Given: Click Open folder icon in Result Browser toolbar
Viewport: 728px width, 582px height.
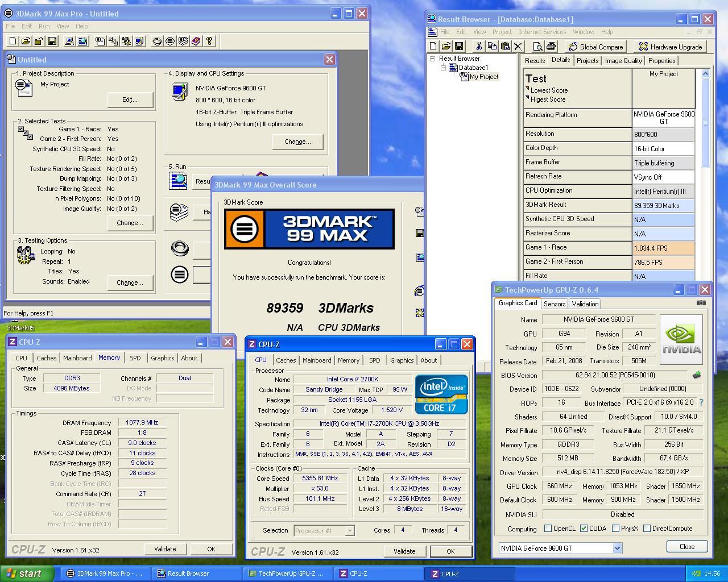Looking at the screenshot, I should click(446, 47).
